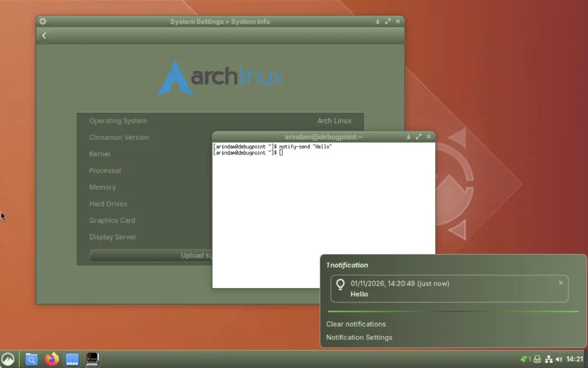Select Clear notifications
This screenshot has height=368, width=588.
click(x=356, y=324)
